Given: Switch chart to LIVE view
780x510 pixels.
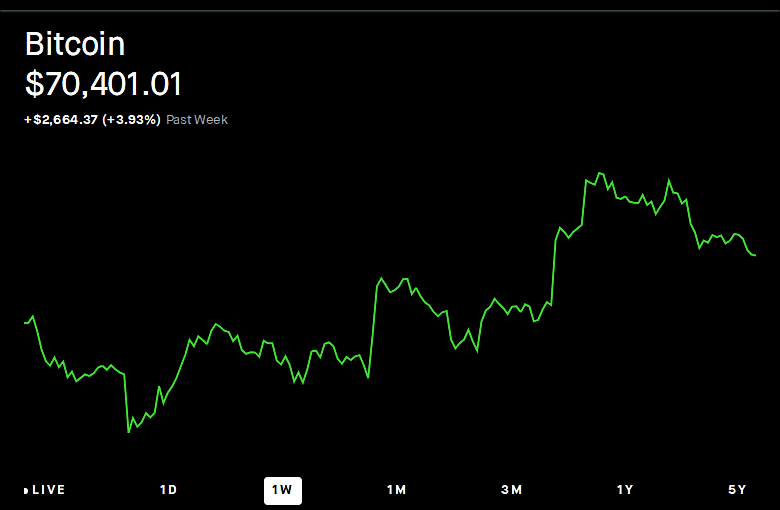Looking at the screenshot, I should tap(45, 490).
